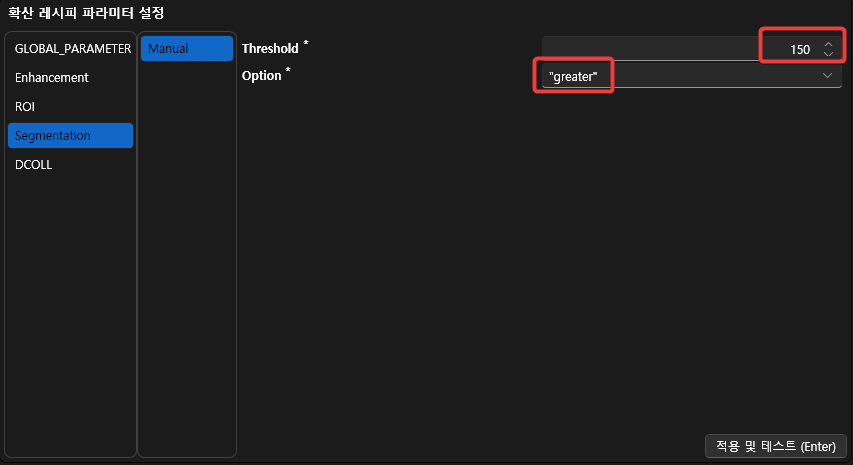853x465 pixels.
Task: Decrease Threshold with the down arrow
Action: (828, 53)
